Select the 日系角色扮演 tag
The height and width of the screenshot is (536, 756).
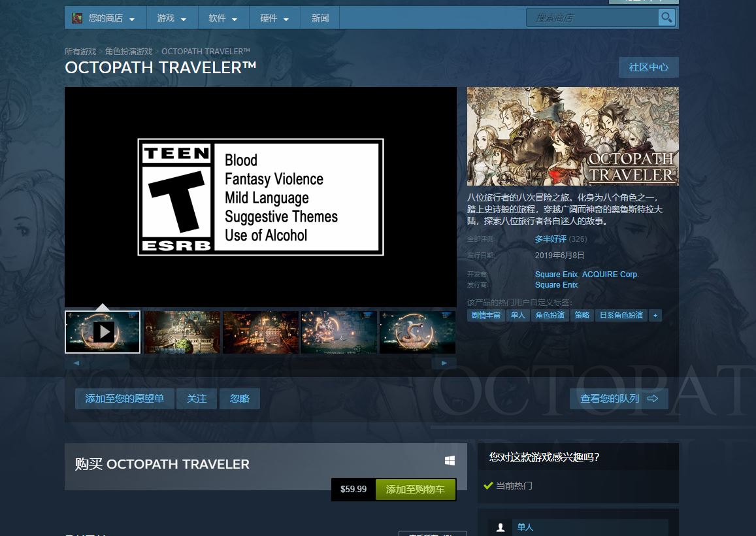[621, 316]
